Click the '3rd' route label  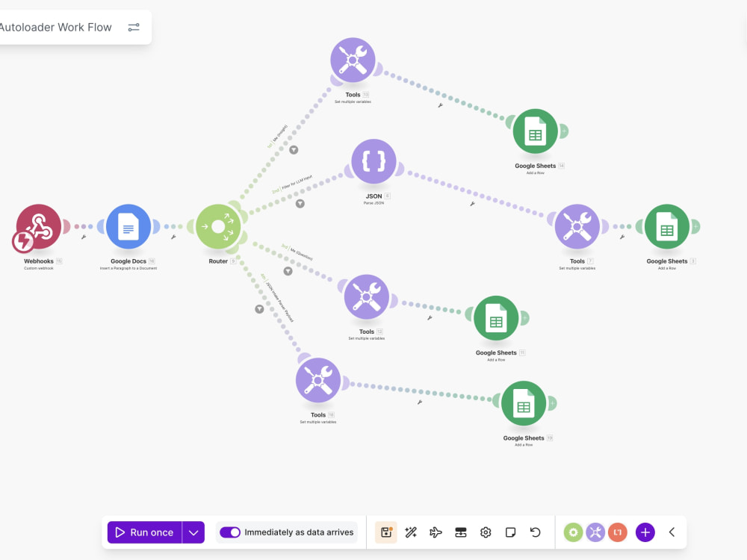(x=285, y=246)
